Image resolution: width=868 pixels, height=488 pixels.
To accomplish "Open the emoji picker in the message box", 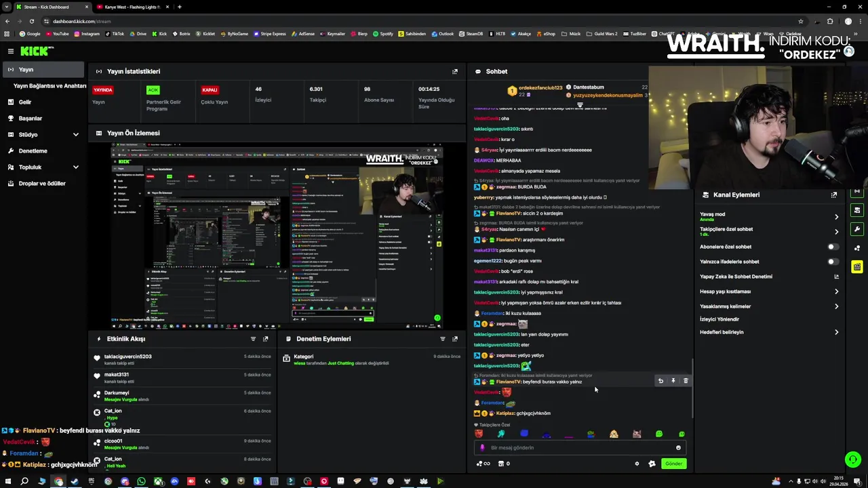I will tap(678, 447).
